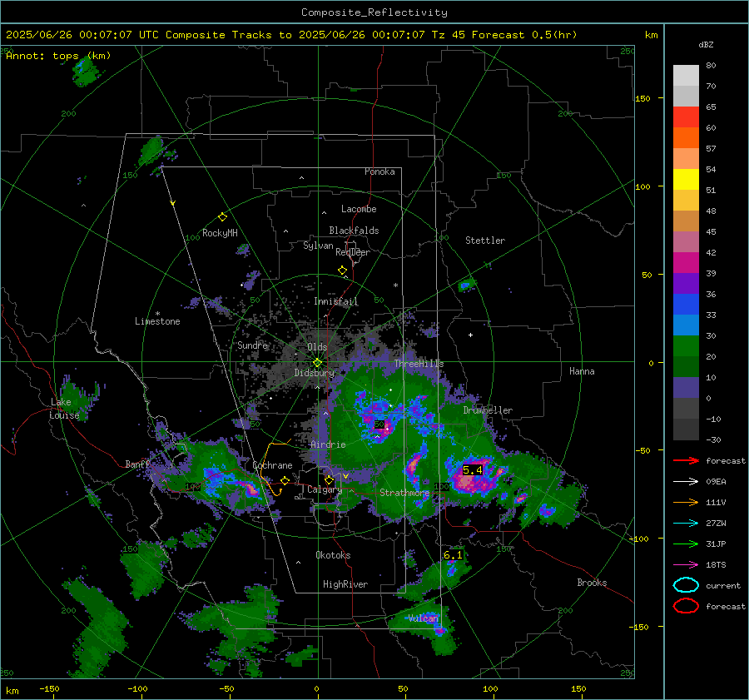Click the Airdrie city label

(x=328, y=444)
